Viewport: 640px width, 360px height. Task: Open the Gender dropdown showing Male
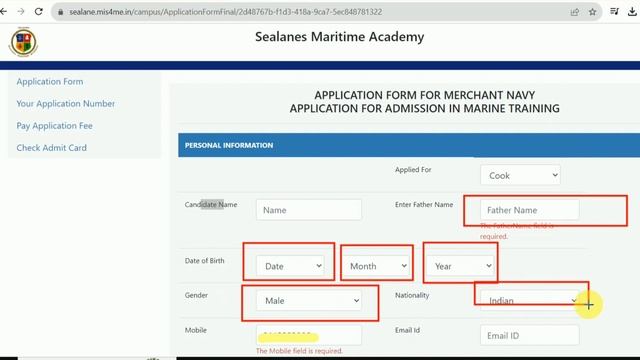[x=309, y=301]
